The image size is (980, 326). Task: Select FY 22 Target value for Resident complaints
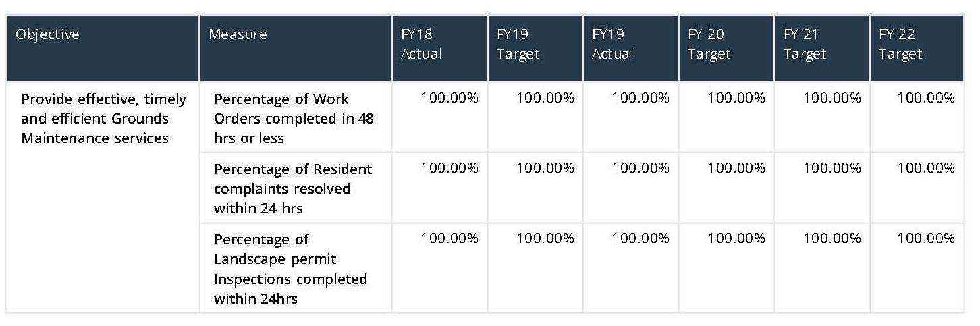click(x=926, y=168)
